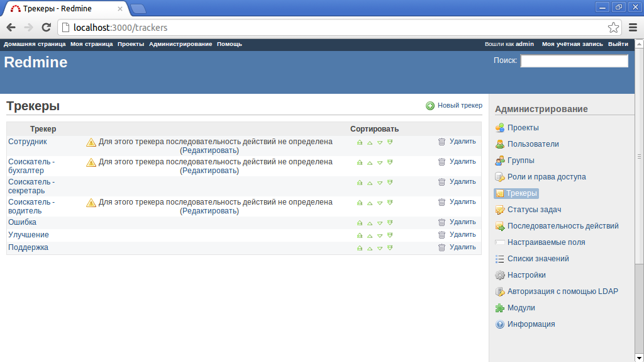644x362 pixels.
Task: Move Поддержка tracker to top
Action: pyautogui.click(x=360, y=248)
